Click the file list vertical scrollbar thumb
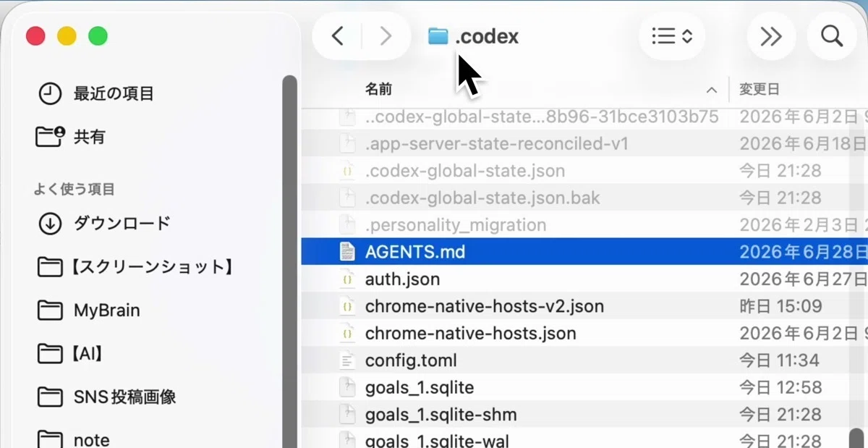Screen dimensions: 868x448 pyautogui.click(x=856, y=439)
